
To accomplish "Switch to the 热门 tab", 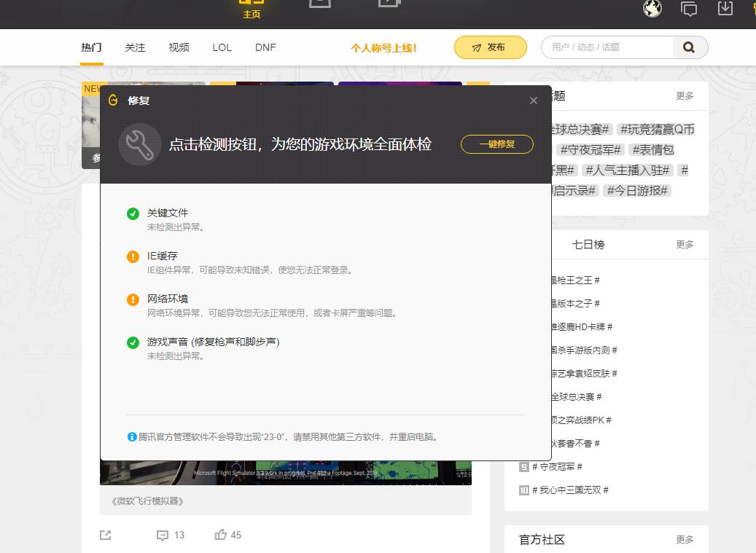I will coord(91,47).
